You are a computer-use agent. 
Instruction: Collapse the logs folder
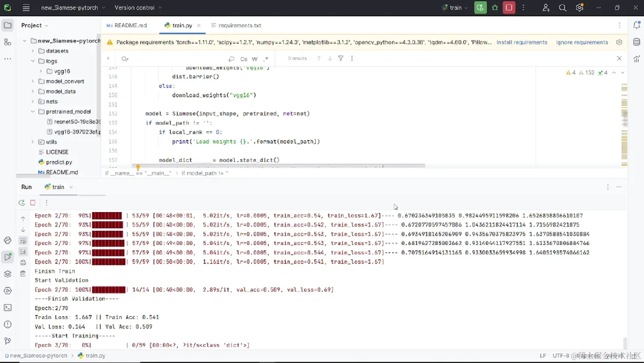pyautogui.click(x=33, y=61)
